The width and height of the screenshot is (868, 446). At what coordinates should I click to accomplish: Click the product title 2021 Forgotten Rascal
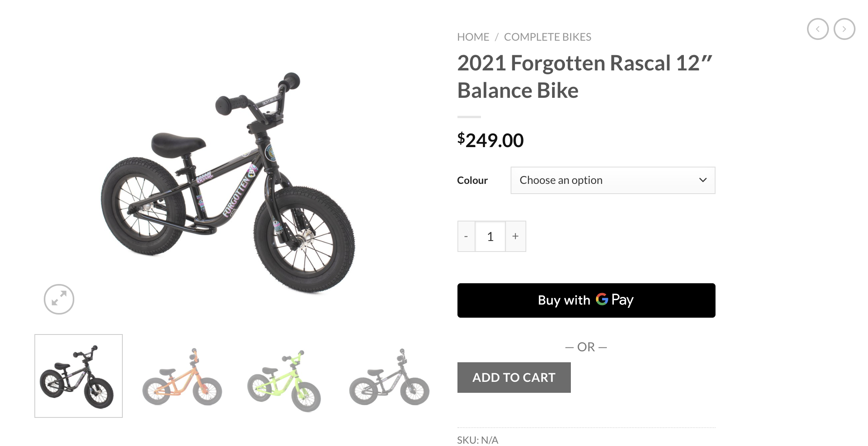585,77
